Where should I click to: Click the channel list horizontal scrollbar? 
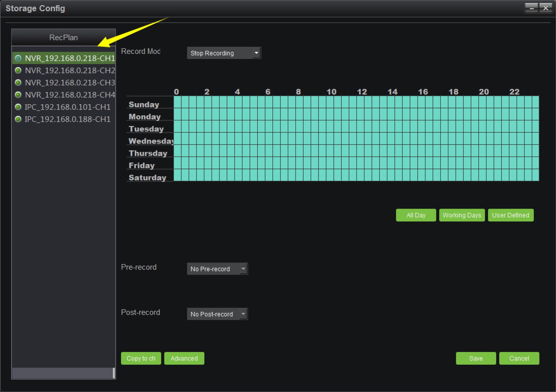[x=63, y=373]
